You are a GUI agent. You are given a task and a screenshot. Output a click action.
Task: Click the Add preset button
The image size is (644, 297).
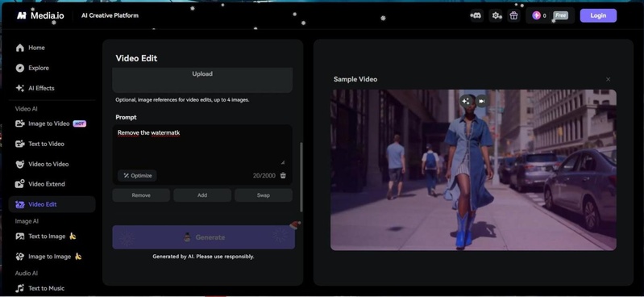(202, 195)
